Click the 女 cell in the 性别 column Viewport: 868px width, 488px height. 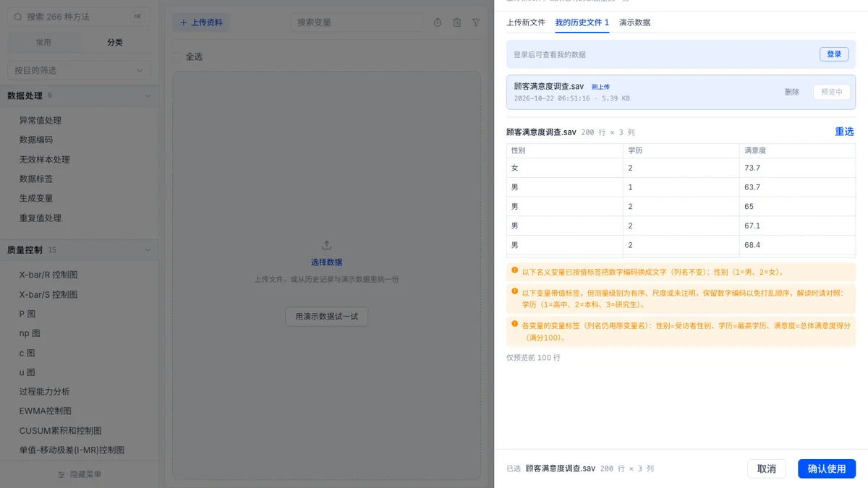click(x=565, y=168)
